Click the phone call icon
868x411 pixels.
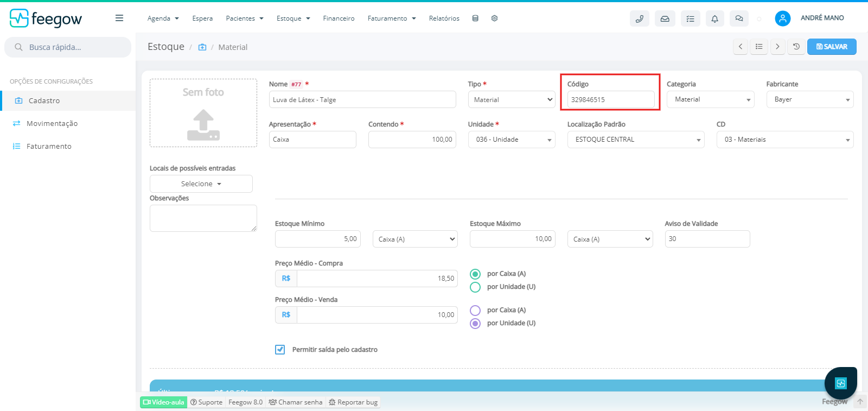(640, 18)
